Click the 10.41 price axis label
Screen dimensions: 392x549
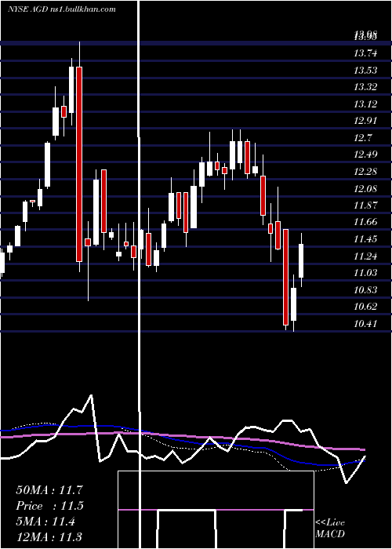tap(365, 323)
